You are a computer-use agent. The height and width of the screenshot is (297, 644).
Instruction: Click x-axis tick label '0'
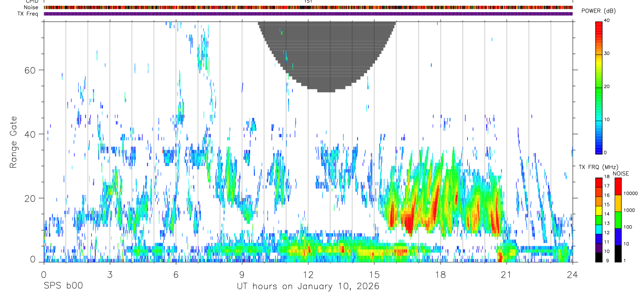[44, 274]
